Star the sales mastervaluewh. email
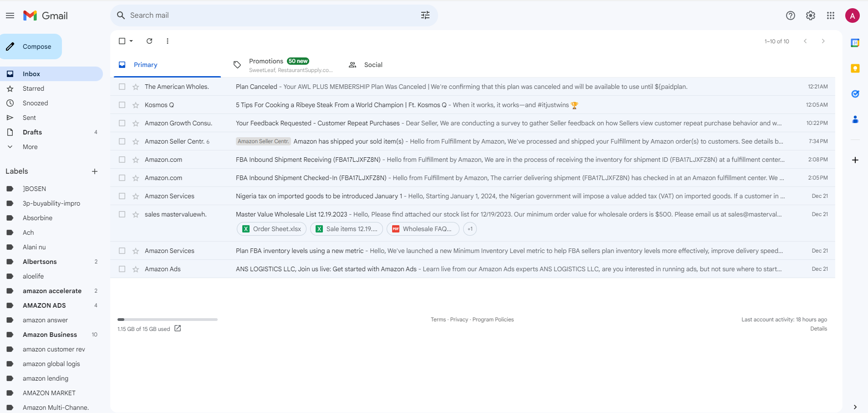 (x=136, y=214)
